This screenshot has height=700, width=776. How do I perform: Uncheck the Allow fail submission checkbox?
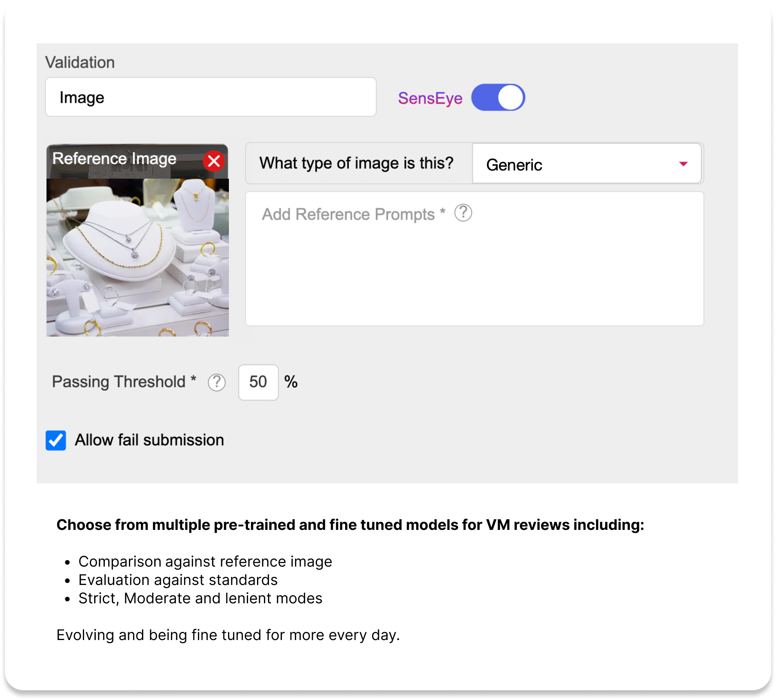[x=56, y=441]
